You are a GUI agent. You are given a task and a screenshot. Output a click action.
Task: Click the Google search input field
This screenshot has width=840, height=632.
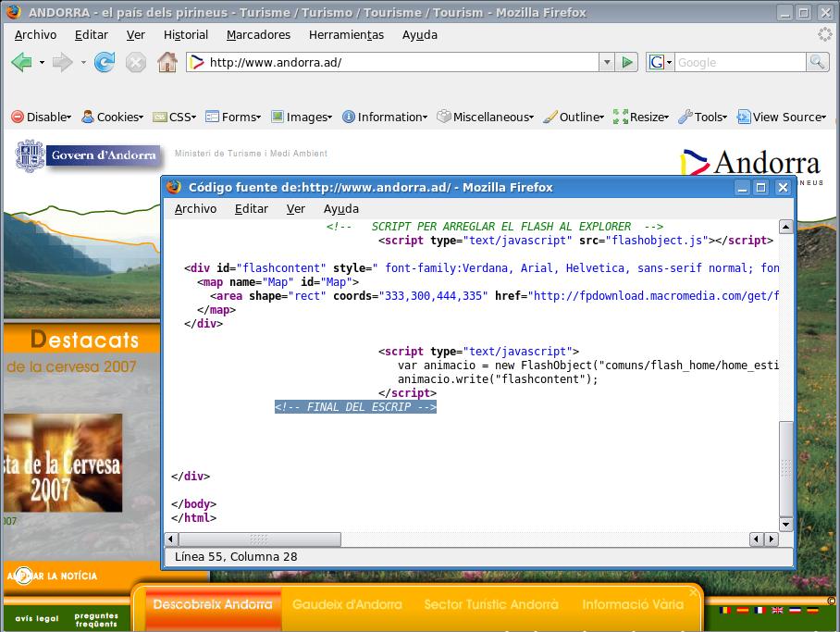[740, 62]
